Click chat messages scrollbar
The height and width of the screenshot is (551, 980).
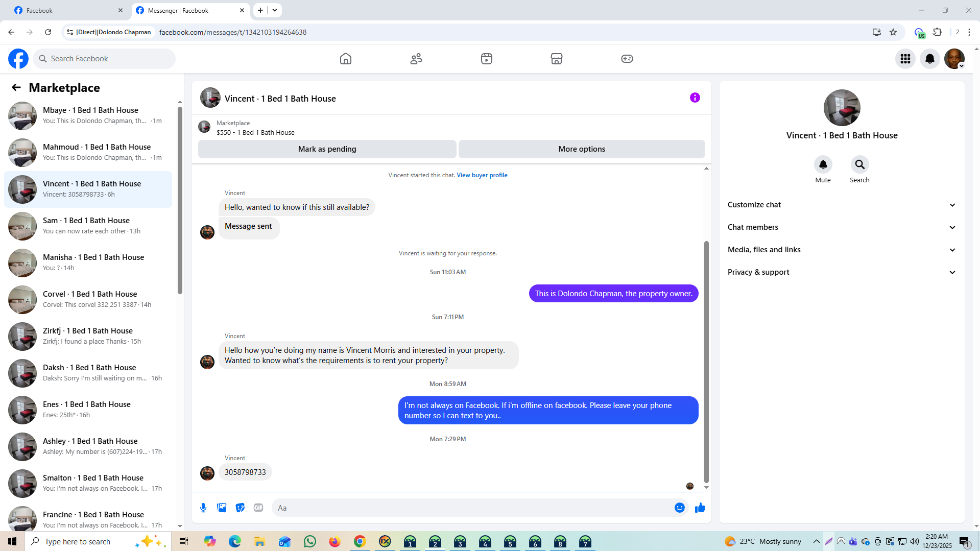[x=706, y=362]
